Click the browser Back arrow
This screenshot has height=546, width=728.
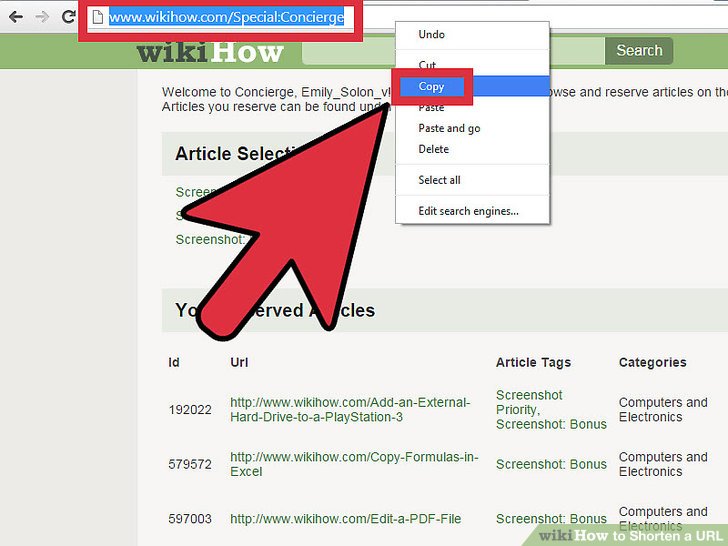click(x=15, y=17)
